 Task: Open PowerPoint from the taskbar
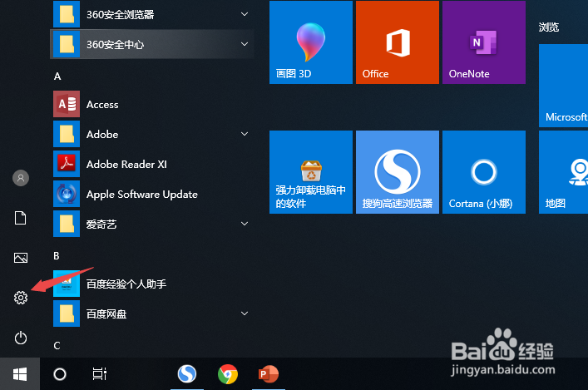(268, 374)
